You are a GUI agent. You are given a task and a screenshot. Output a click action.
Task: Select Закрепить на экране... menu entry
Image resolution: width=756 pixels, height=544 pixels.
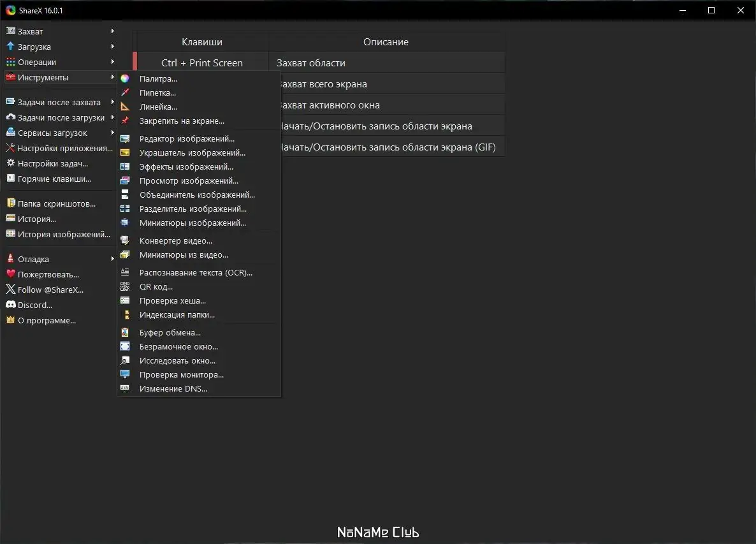[x=199, y=121]
